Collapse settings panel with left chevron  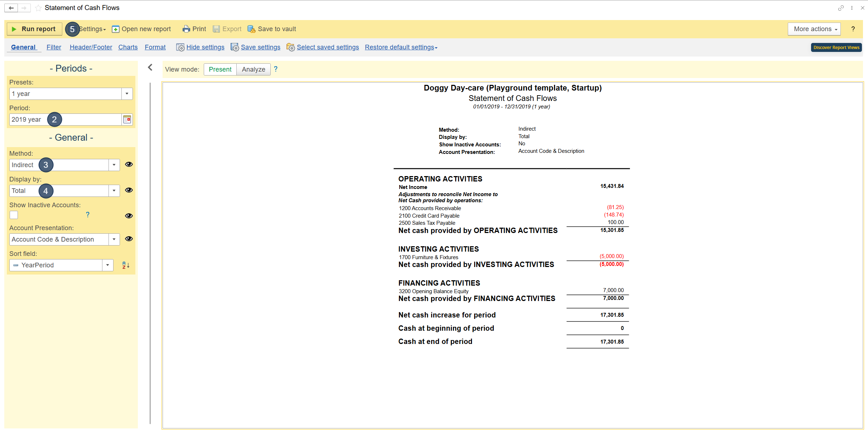pyautogui.click(x=150, y=67)
